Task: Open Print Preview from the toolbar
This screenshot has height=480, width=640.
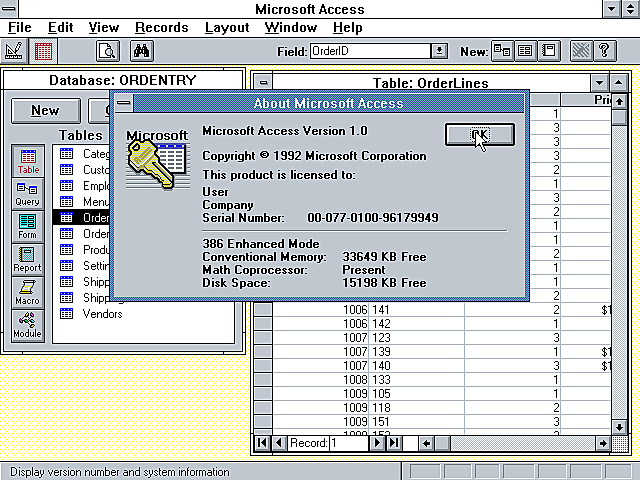Action: (108, 51)
